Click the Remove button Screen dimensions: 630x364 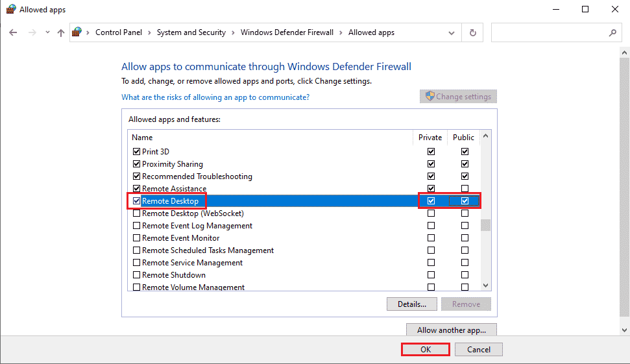(x=466, y=304)
